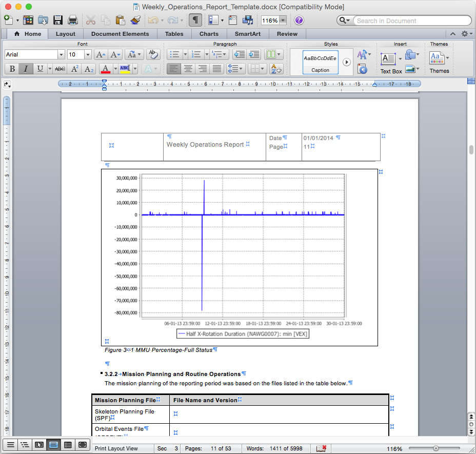Click the Save document icon
The image size is (476, 454).
tap(58, 21)
